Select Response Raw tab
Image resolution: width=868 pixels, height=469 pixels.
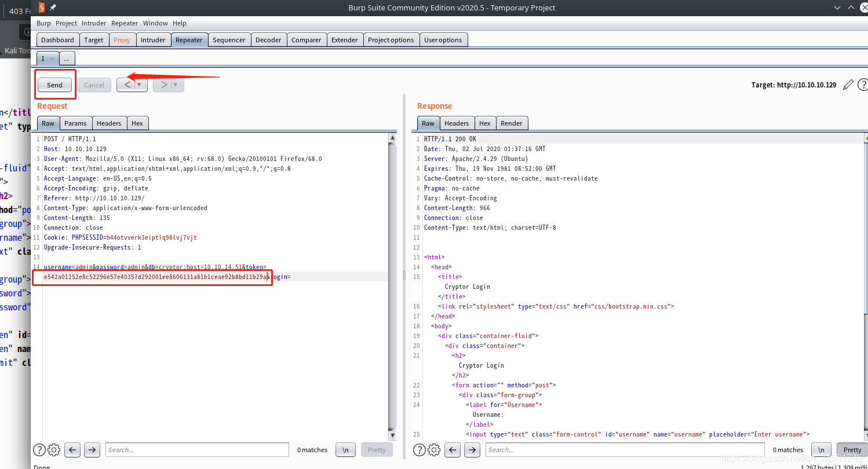click(428, 123)
